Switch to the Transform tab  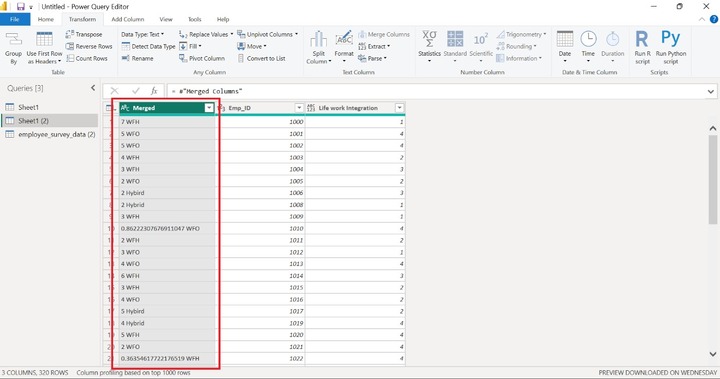(82, 19)
